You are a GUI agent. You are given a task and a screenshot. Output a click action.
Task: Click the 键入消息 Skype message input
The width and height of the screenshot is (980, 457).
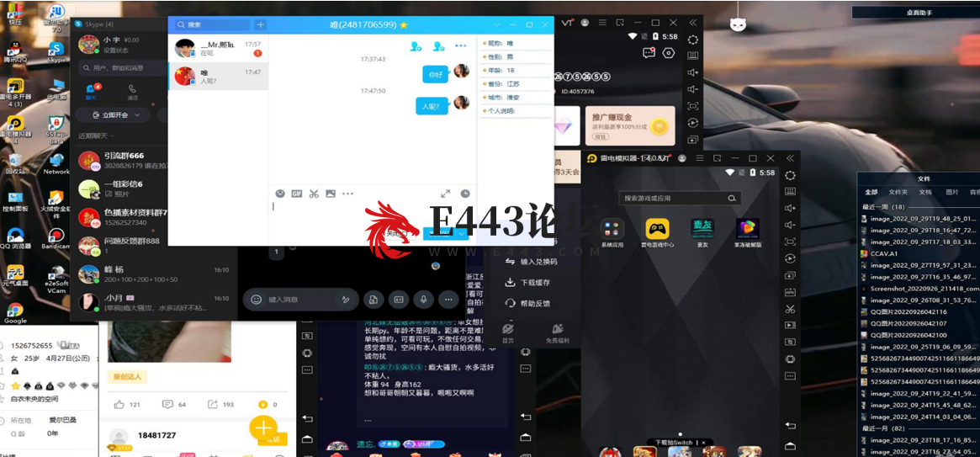pyautogui.click(x=300, y=300)
